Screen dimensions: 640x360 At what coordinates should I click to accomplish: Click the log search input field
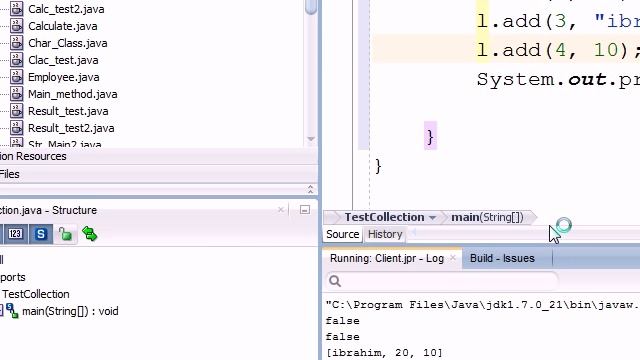point(442,281)
